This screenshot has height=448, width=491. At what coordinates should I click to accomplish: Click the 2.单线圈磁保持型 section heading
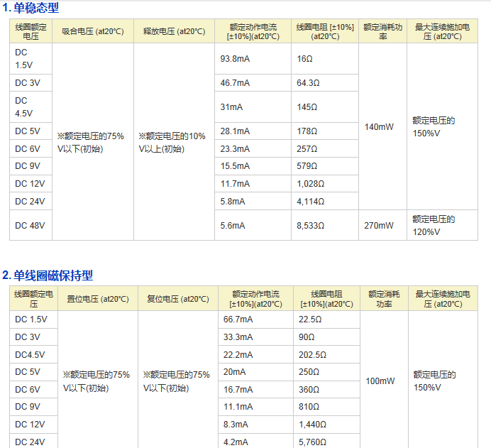48,275
